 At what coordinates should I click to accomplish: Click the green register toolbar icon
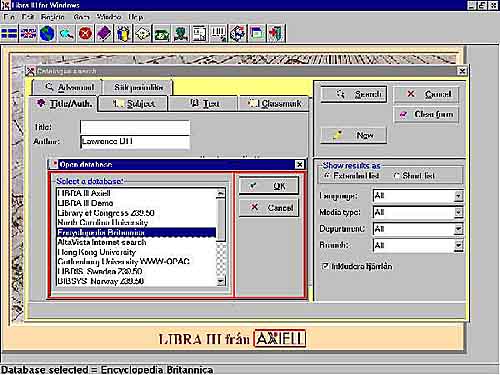[161, 34]
